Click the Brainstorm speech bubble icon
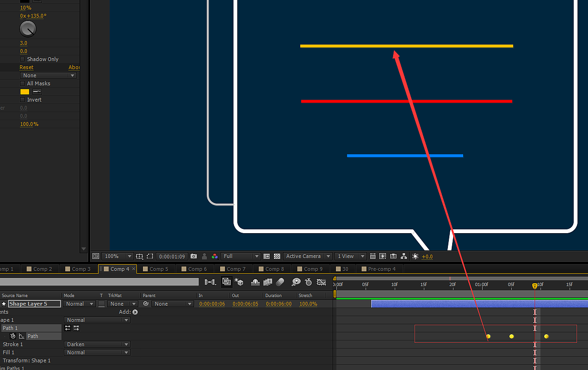588x370 pixels. tap(296, 282)
